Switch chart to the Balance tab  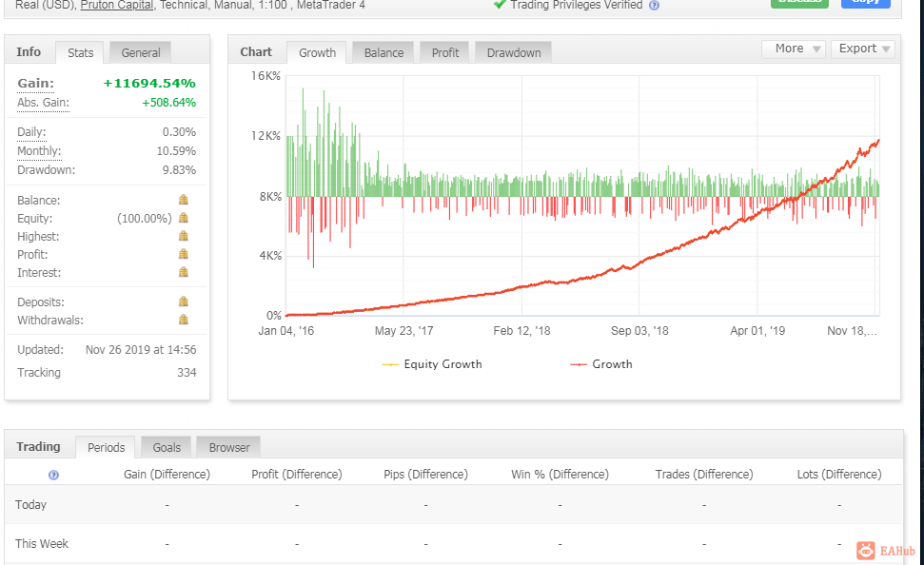[383, 52]
